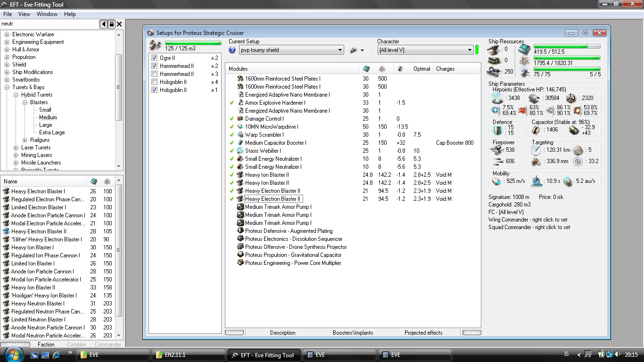Uncheck the Ogre II drone checkbox

tap(154, 58)
